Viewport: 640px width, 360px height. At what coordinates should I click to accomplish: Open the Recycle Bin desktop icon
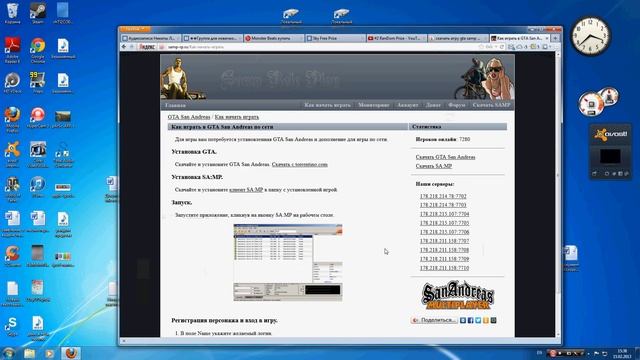tap(12, 13)
